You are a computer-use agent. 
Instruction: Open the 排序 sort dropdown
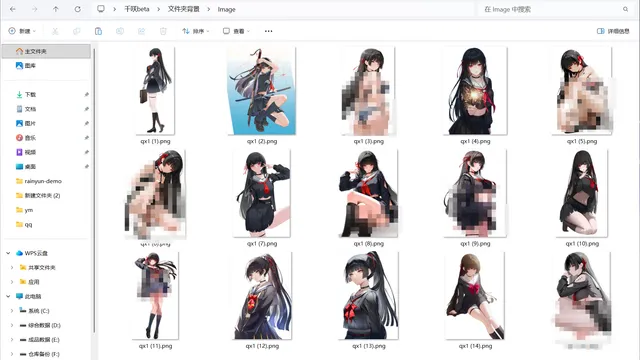coord(196,31)
